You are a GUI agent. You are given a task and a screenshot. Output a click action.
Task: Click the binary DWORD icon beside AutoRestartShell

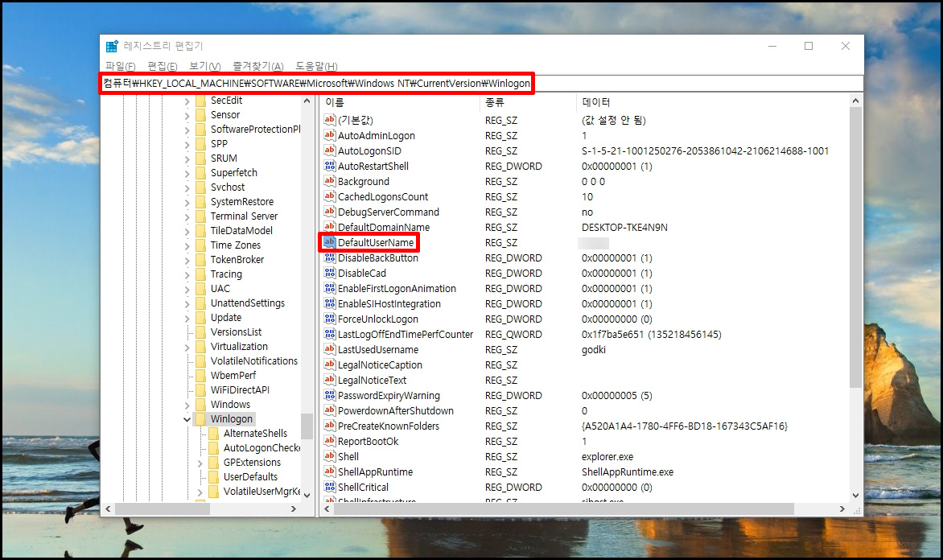click(330, 166)
